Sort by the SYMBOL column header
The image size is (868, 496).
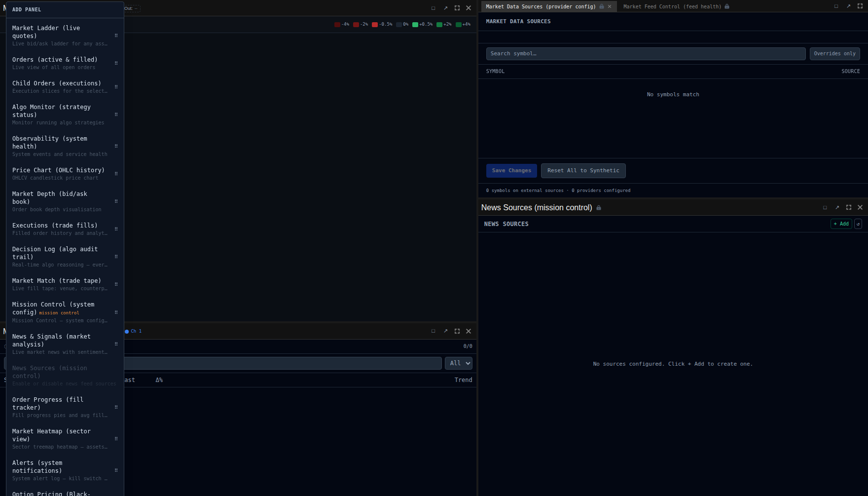pyautogui.click(x=495, y=72)
